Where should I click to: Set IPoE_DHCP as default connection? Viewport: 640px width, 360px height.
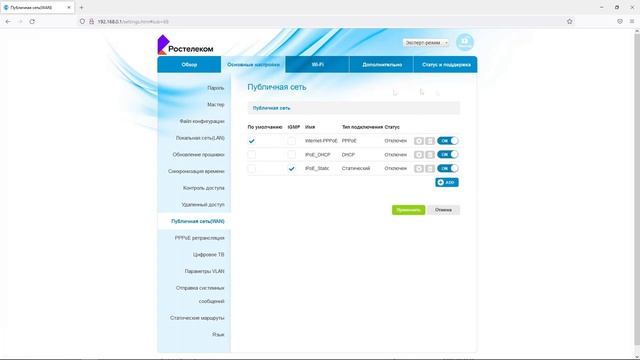(251, 155)
